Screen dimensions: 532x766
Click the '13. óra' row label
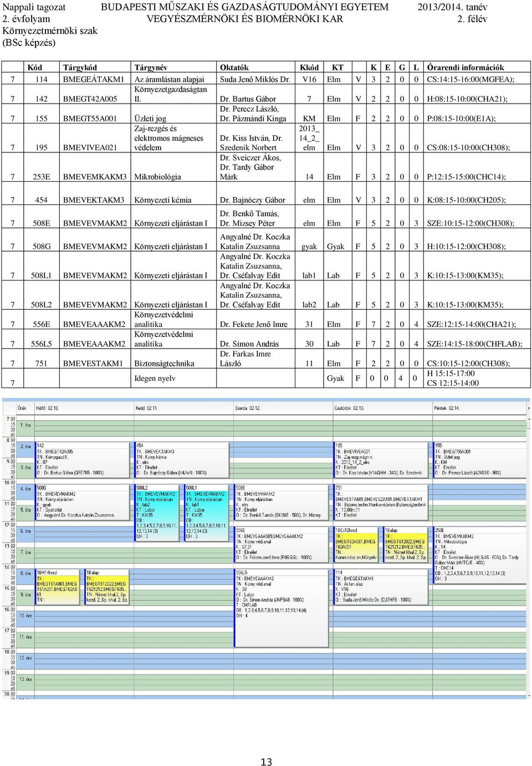coord(26,679)
